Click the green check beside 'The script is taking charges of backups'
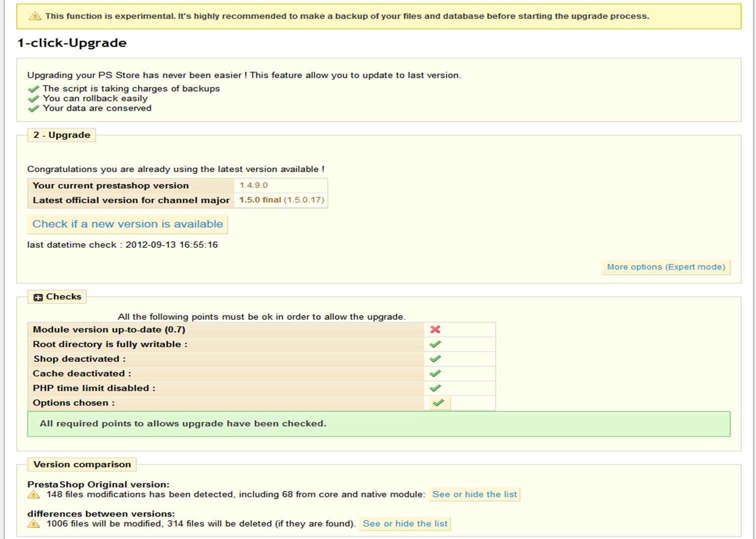The width and height of the screenshot is (756, 539). pos(34,89)
